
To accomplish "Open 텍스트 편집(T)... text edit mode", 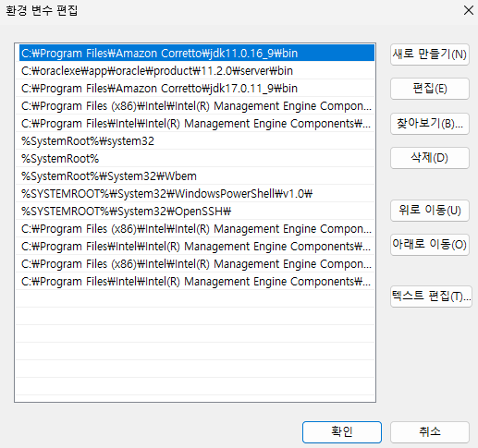I will pos(431,297).
